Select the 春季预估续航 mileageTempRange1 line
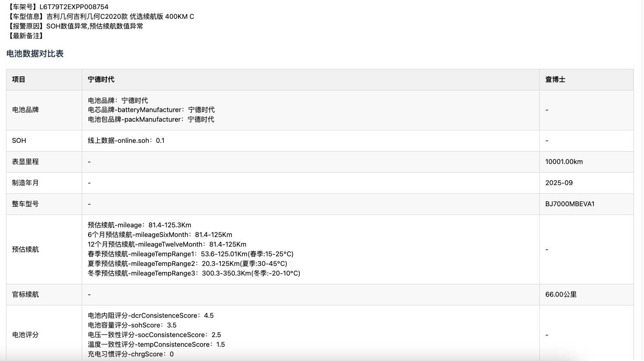Screen dimensions: 644x361 pyautogui.click(x=190, y=254)
